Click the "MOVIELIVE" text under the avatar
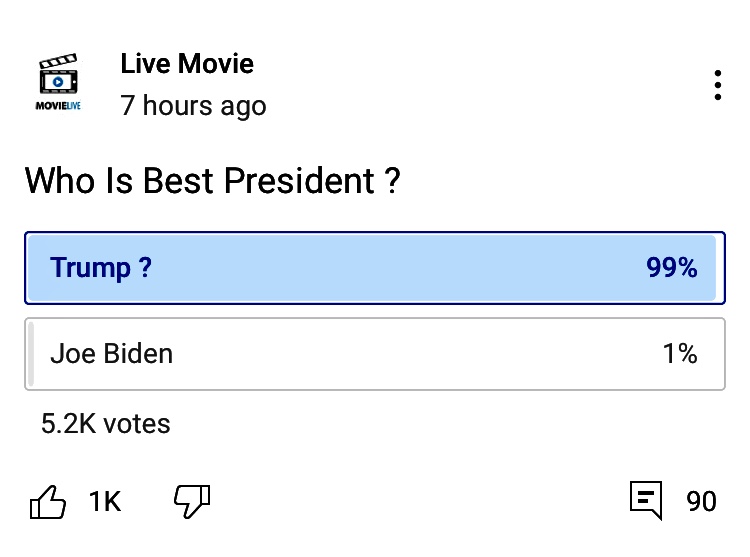 click(58, 105)
